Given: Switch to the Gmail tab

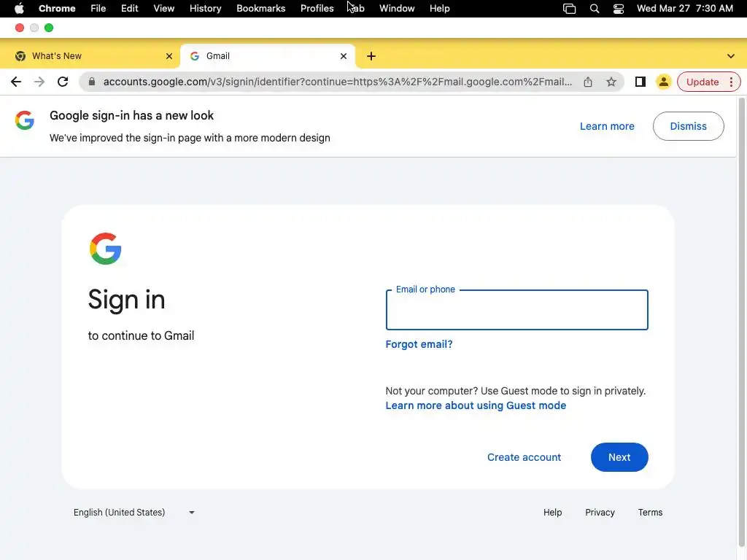Looking at the screenshot, I should pos(267,56).
